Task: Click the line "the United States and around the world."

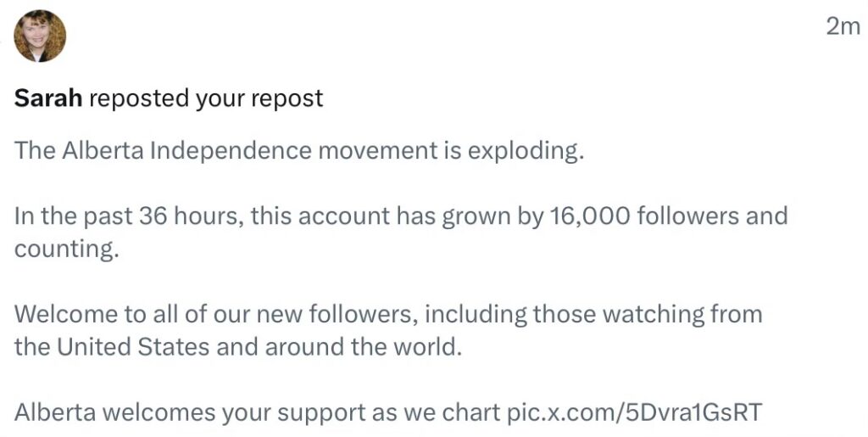Action: (x=238, y=347)
